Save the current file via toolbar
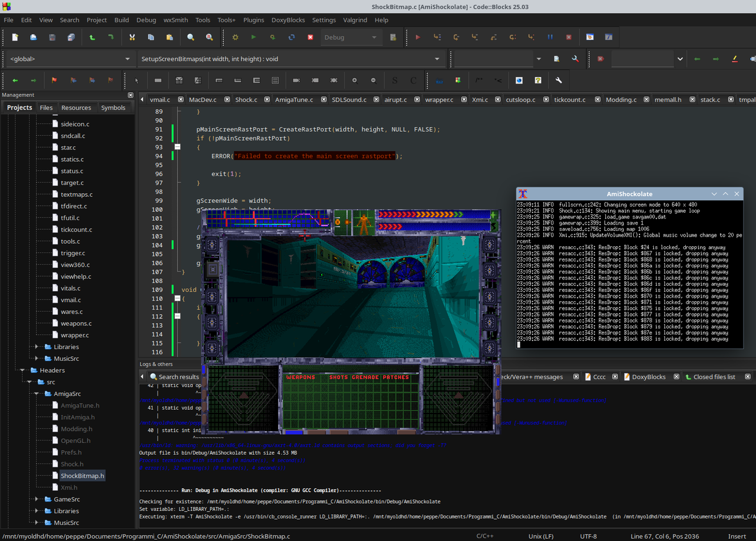756x541 pixels. coord(52,37)
